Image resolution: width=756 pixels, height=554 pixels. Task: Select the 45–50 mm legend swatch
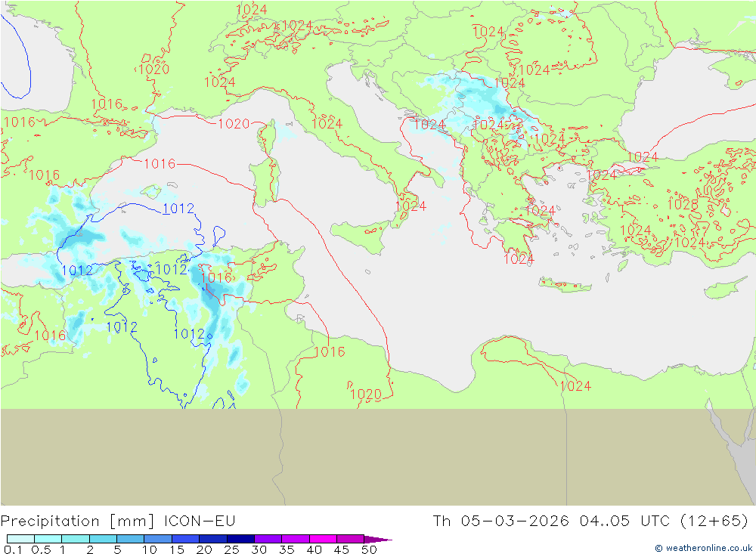(x=351, y=539)
